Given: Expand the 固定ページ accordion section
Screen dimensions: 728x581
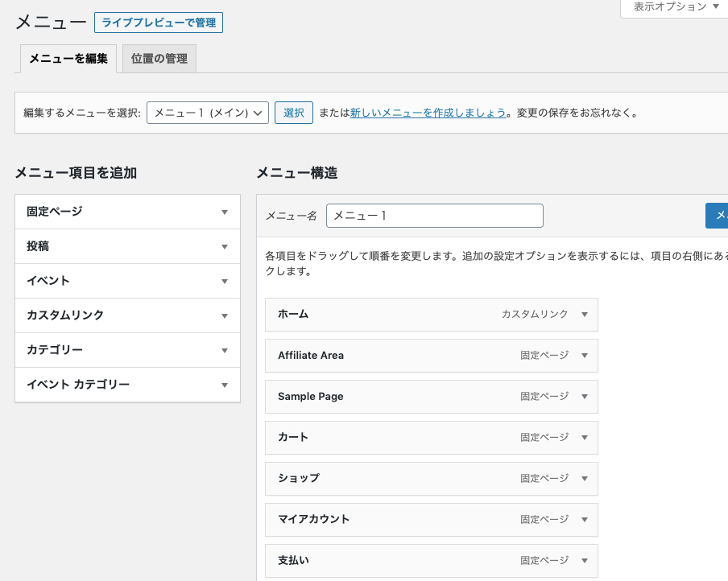Looking at the screenshot, I should [x=225, y=212].
